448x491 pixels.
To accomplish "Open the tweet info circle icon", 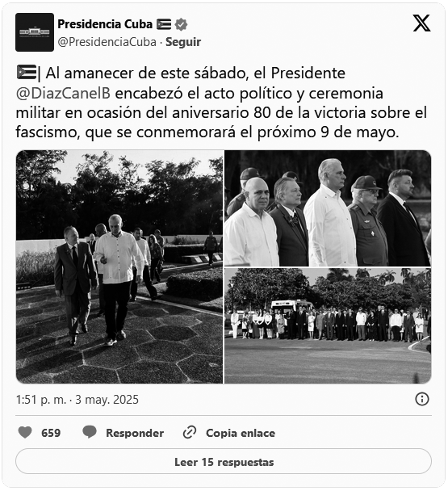I will point(422,399).
